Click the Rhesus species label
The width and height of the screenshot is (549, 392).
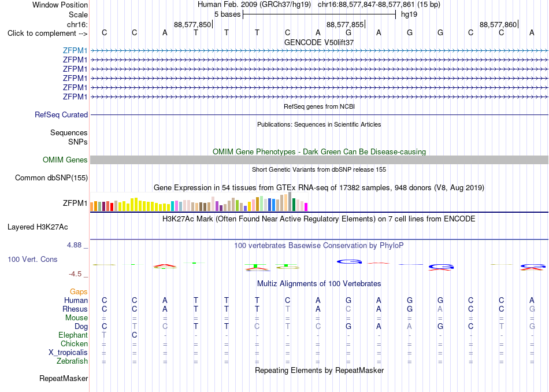pos(75,309)
